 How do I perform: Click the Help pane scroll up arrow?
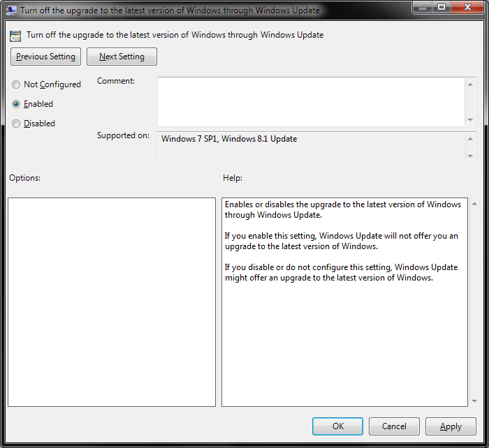(x=474, y=204)
